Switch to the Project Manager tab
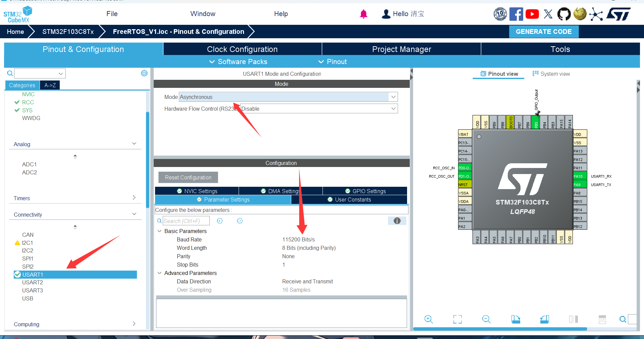The width and height of the screenshot is (644, 339). (401, 49)
